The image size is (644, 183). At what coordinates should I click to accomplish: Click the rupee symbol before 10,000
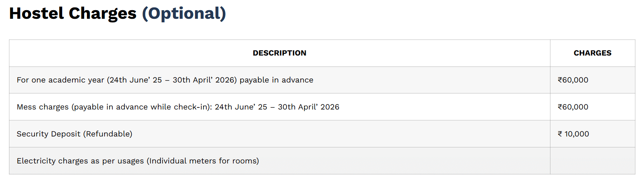(x=560, y=134)
